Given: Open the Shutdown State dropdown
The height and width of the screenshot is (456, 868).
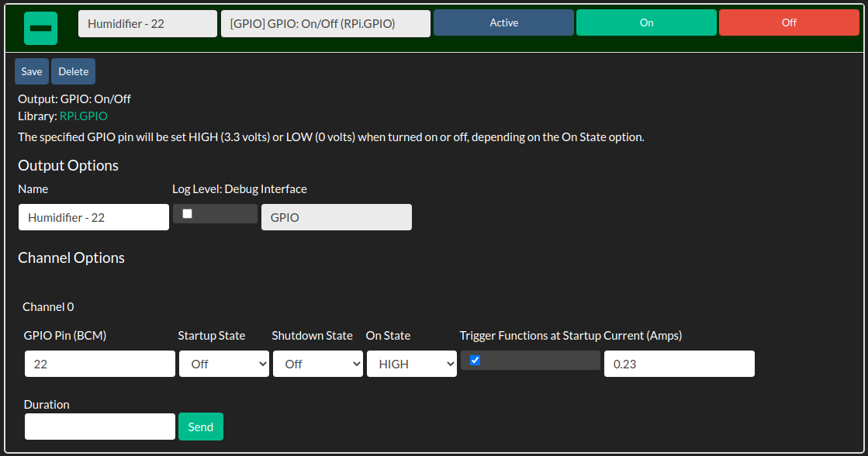Looking at the screenshot, I should [318, 364].
